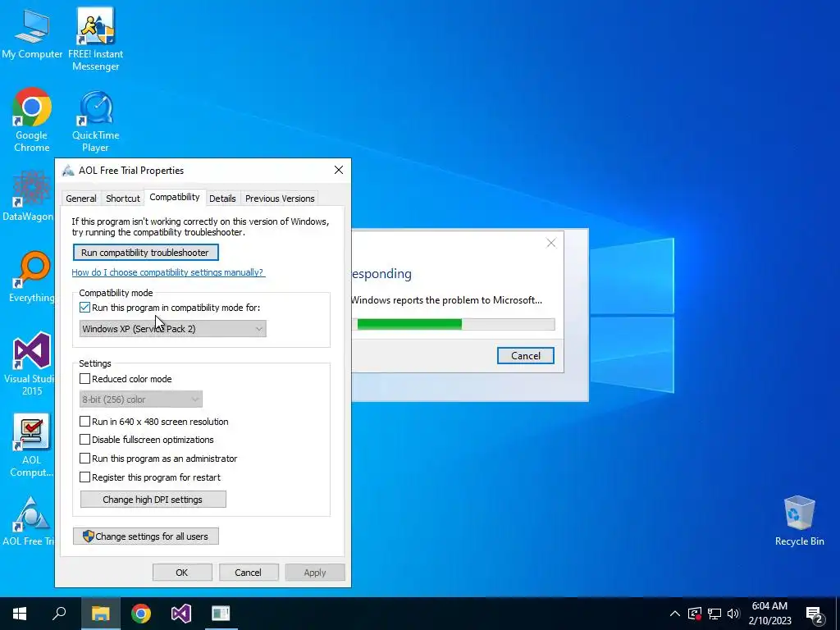Select the FREE! Instant Messenger desktop icon
The height and width of the screenshot is (630, 840).
(x=95, y=39)
